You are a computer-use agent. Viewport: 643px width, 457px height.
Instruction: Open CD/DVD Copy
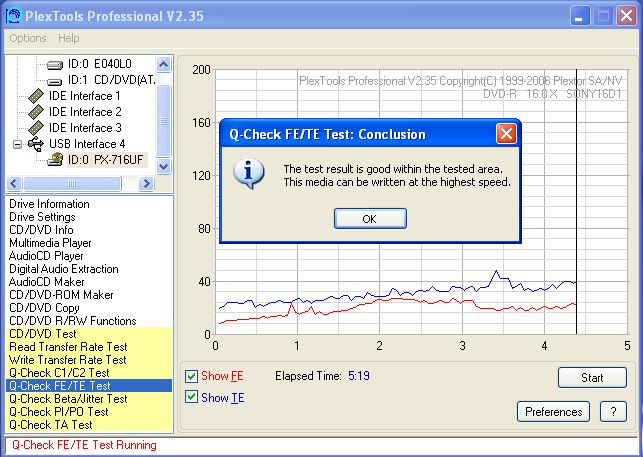coord(44,308)
